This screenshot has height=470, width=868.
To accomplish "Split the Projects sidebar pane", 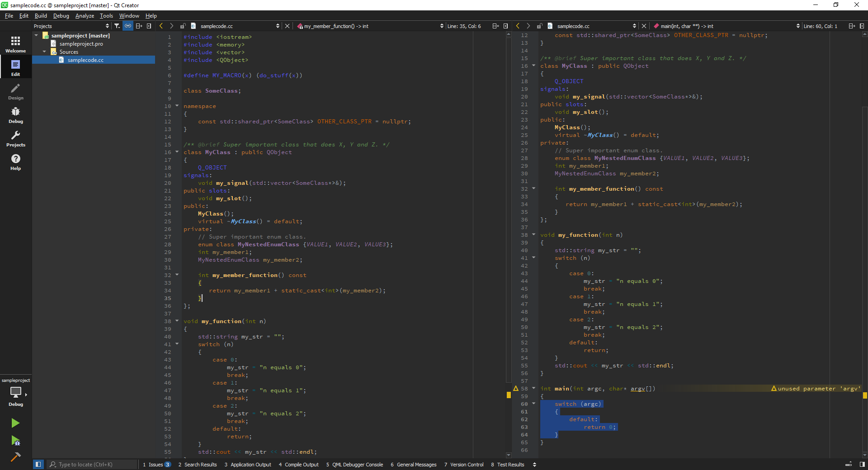I will (x=139, y=26).
